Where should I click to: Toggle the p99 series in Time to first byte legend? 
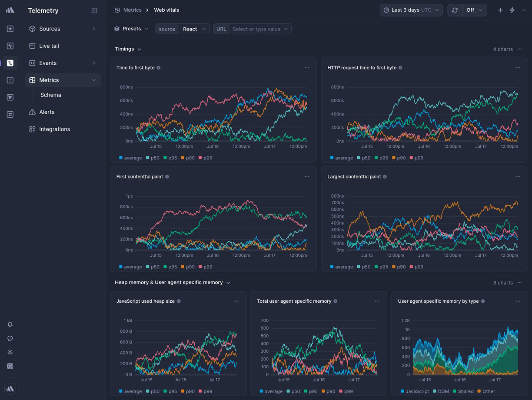(205, 158)
